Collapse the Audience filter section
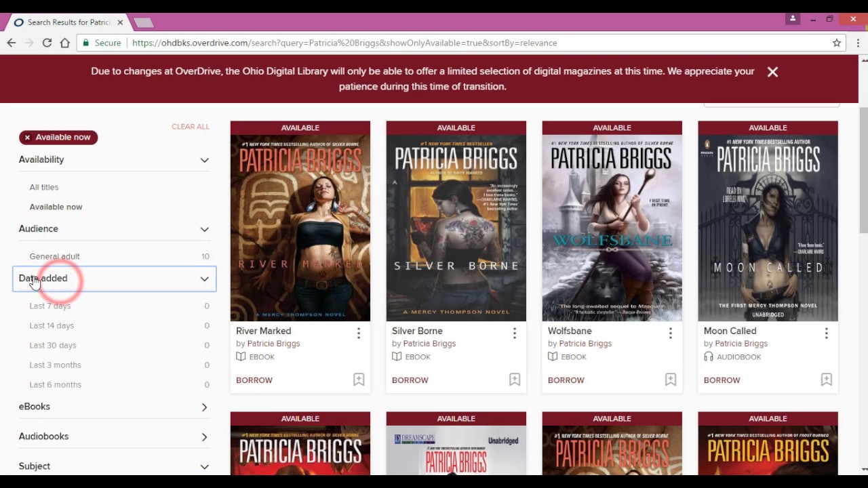The width and height of the screenshot is (868, 488). coord(114,229)
